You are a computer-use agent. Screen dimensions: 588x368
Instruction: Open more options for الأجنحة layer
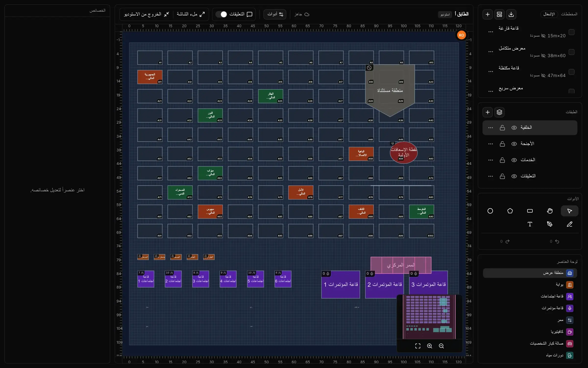coord(490,144)
